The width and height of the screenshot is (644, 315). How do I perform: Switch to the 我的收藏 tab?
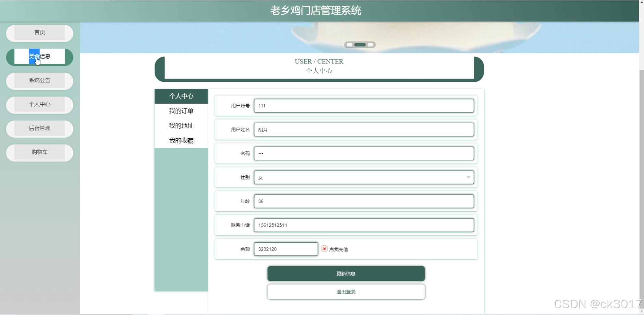[x=181, y=140]
